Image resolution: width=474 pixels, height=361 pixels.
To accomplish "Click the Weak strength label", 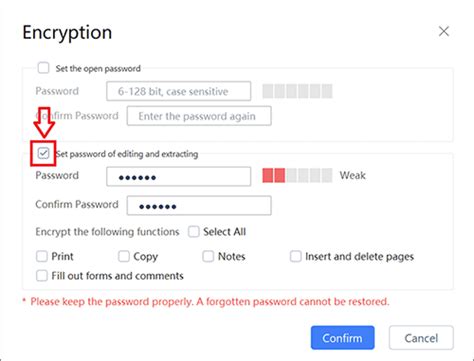I will [x=353, y=175].
